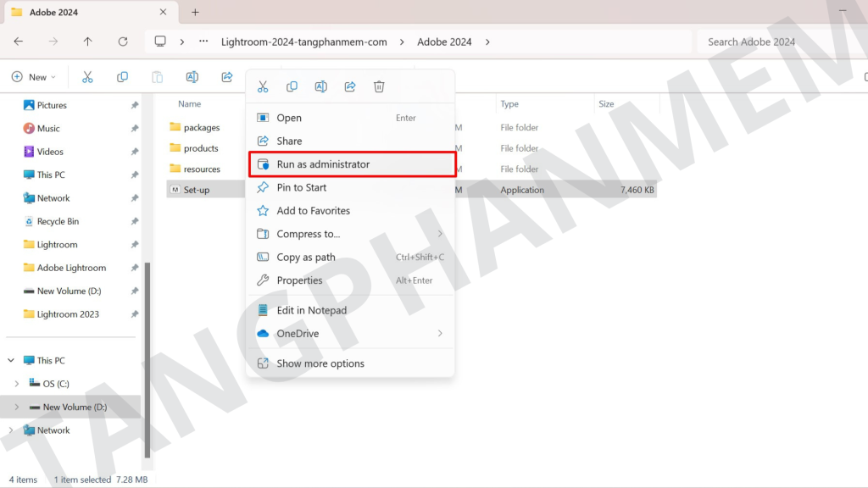Screen dimensions: 868x488
Task: Choose Properties from the context menu
Action: click(299, 280)
